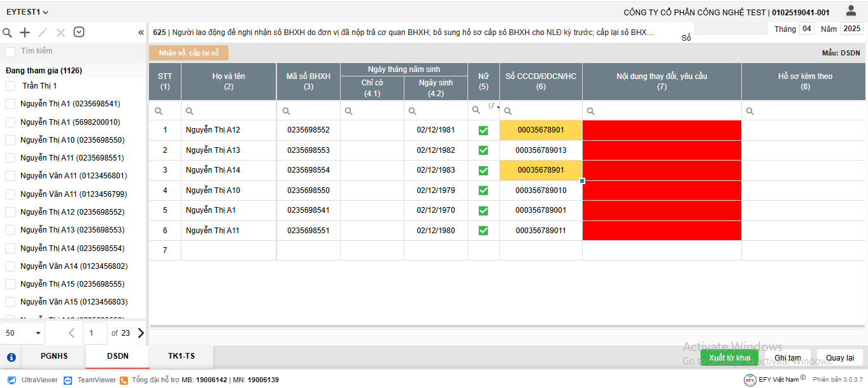The height and width of the screenshot is (388, 868).
Task: Check Nguyễn Thị A10 (0235698550) in list
Action: (x=10, y=140)
